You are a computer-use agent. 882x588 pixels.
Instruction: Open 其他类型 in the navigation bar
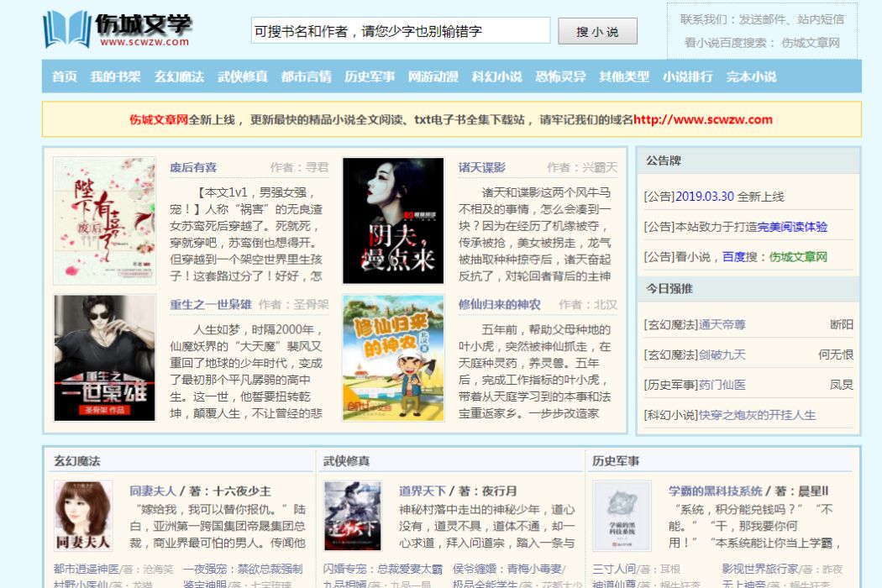click(x=624, y=76)
